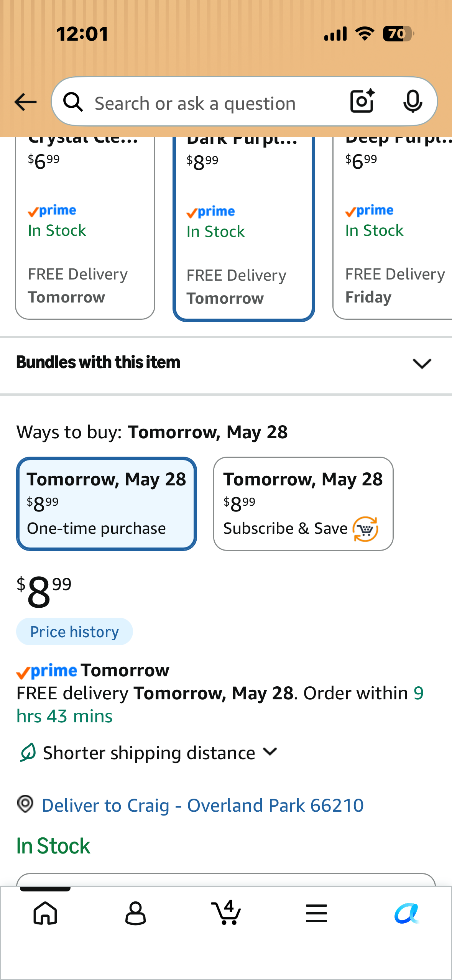Image resolution: width=452 pixels, height=980 pixels.
Task: Go to Home tab icon
Action: pyautogui.click(x=45, y=913)
